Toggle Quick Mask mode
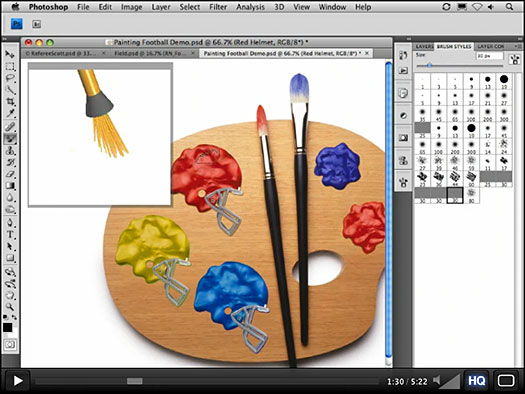The image size is (525, 394). point(10,344)
